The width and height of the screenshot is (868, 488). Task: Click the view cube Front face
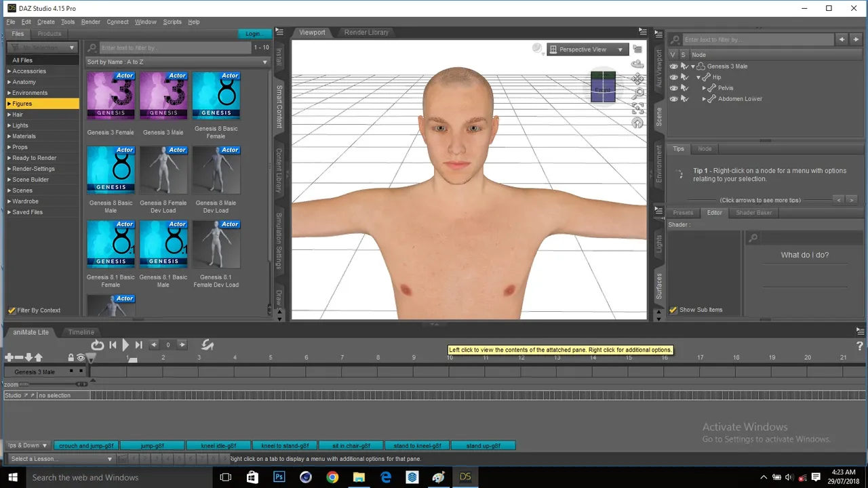click(x=603, y=90)
